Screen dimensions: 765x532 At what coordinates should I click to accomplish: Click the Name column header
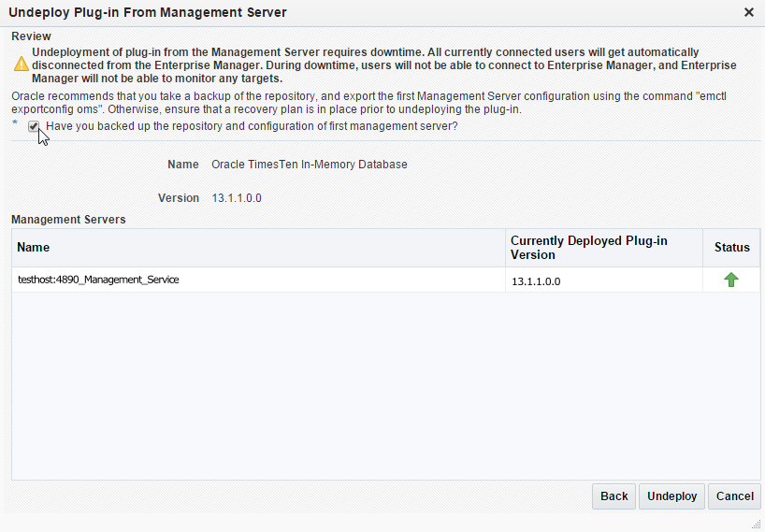(258, 248)
